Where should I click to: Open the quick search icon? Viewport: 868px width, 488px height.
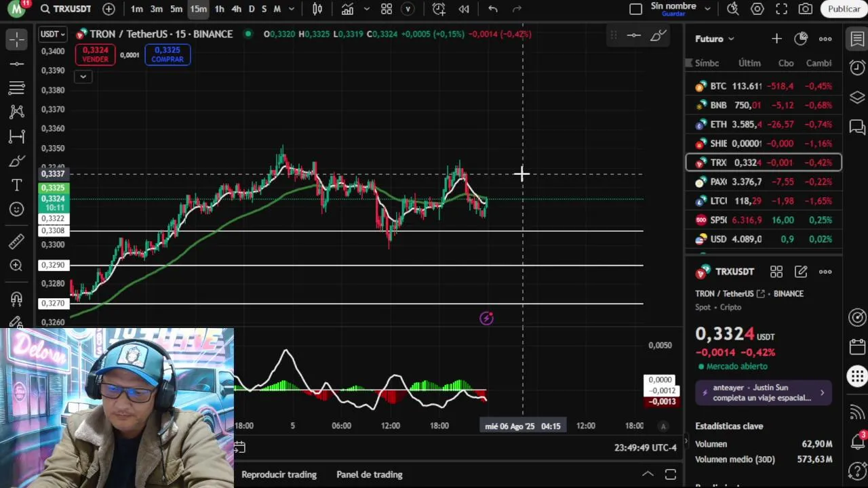[732, 9]
